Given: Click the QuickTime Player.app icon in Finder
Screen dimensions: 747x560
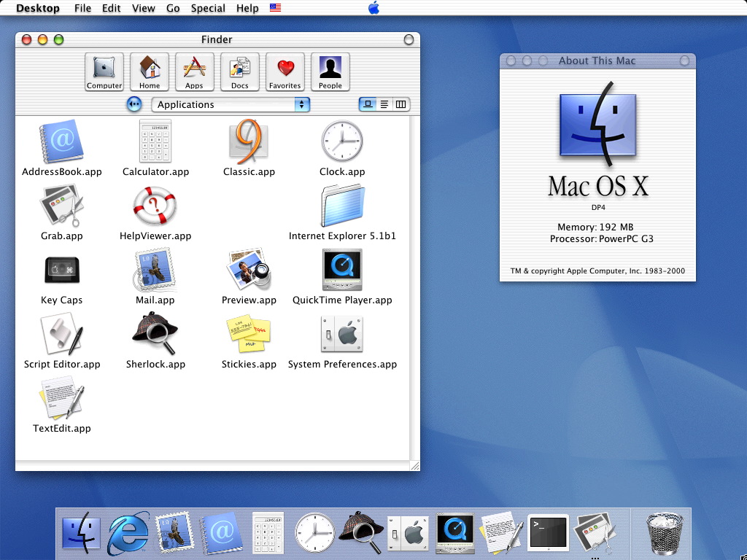Looking at the screenshot, I should 342,270.
